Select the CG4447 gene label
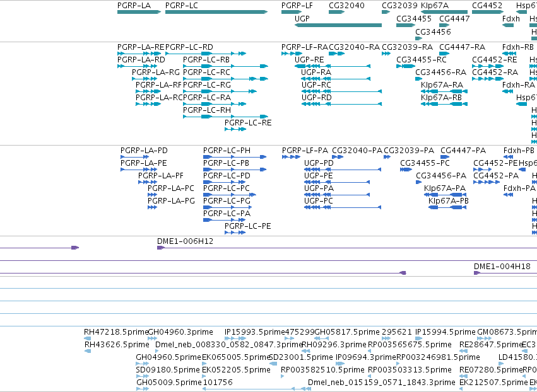This screenshot has width=537, height=392. (x=454, y=18)
